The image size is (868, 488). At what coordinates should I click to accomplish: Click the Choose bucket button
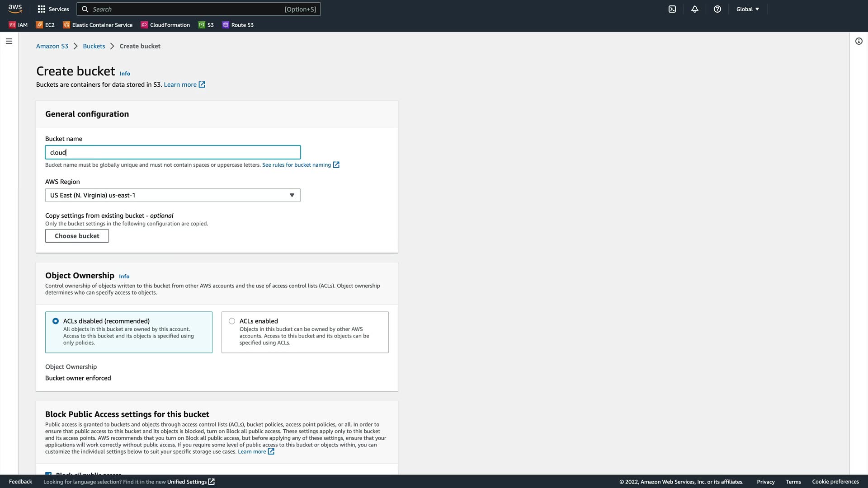pos(77,236)
